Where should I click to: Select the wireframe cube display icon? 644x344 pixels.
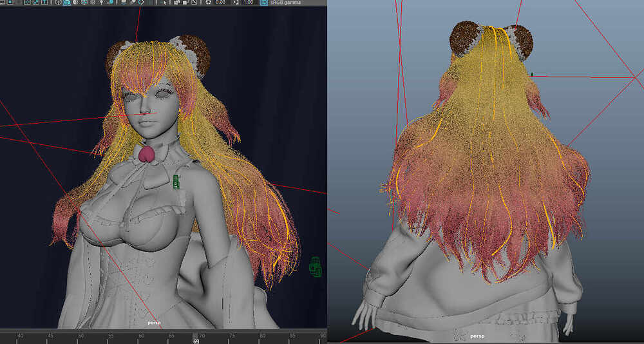pos(59,2)
